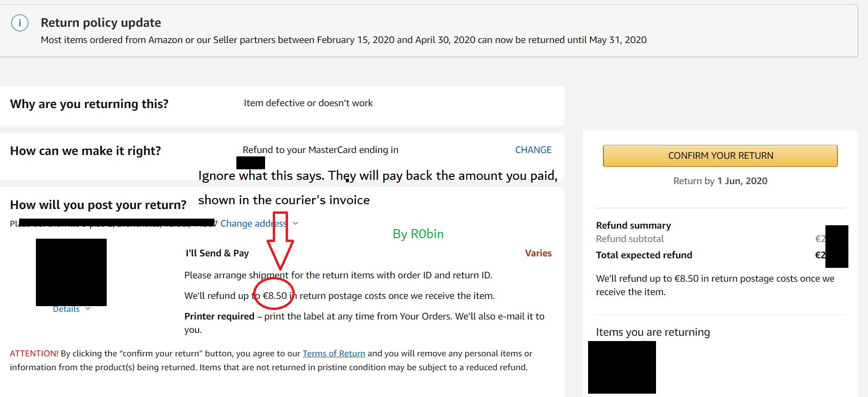Viewport: 868px width, 397px height.
Task: Expand the chevron next to Change address
Action: tap(295, 223)
